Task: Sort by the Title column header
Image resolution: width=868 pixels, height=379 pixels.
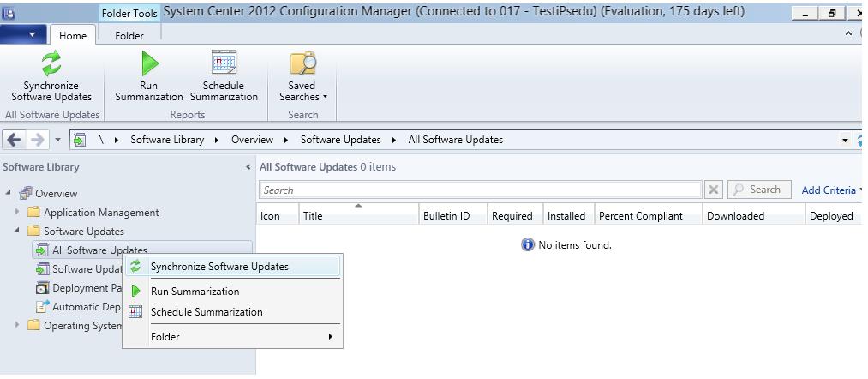Action: [x=359, y=215]
